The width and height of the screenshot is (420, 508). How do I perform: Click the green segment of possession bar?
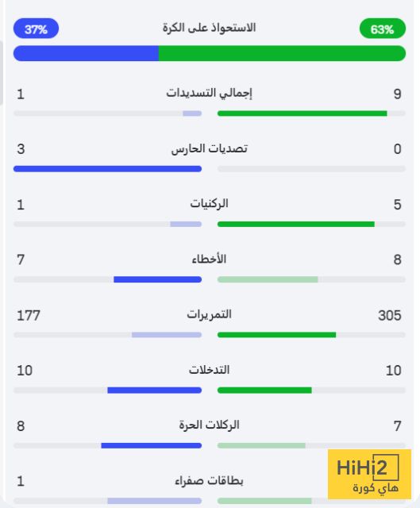282,53
